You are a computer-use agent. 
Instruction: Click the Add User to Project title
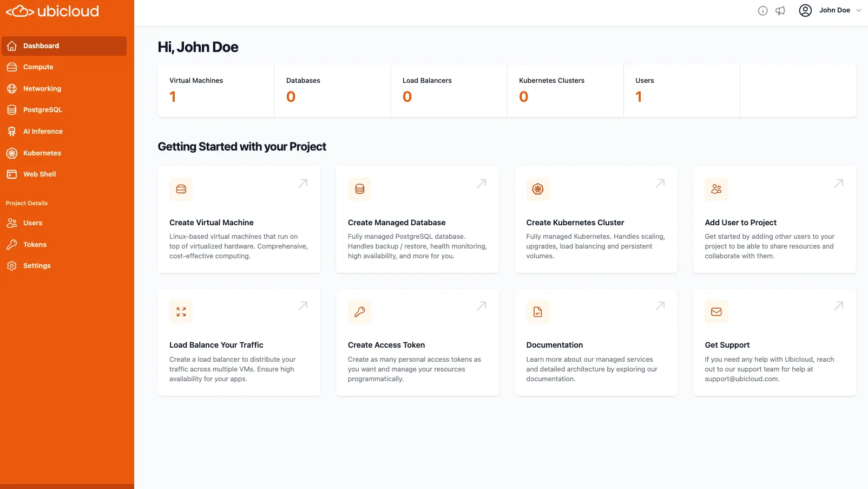tap(740, 223)
